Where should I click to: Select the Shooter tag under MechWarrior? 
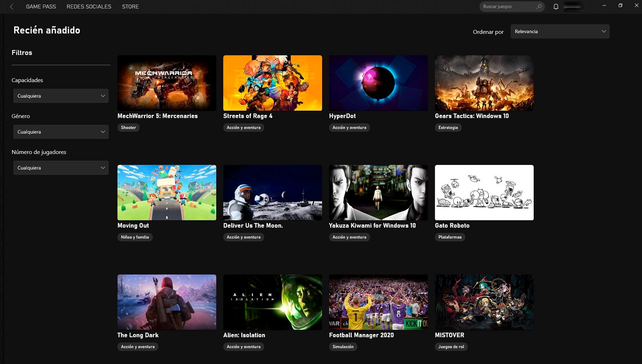pos(128,128)
